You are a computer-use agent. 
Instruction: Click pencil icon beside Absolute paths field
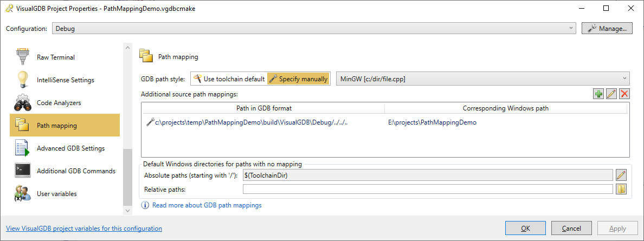pyautogui.click(x=621, y=175)
